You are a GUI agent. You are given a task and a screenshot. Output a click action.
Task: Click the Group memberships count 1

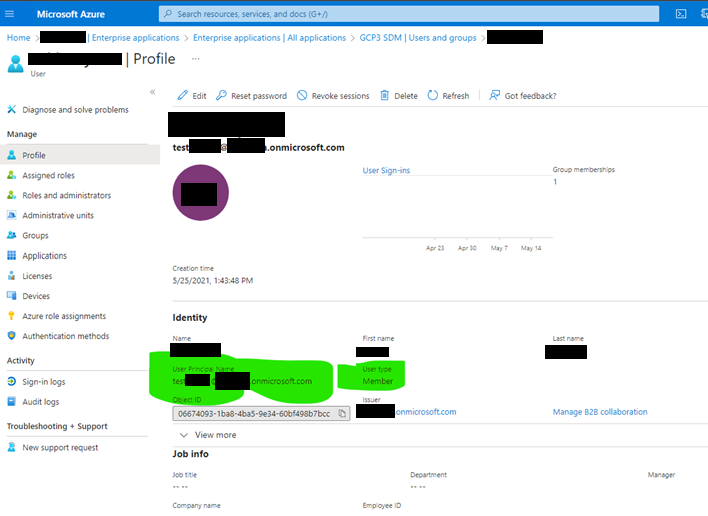click(555, 182)
